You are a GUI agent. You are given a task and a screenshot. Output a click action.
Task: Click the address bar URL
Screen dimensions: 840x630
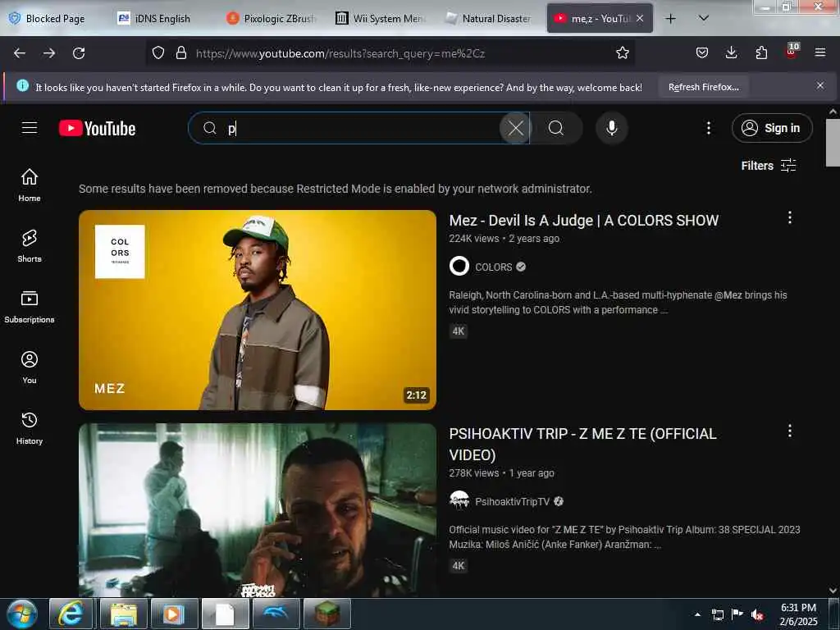point(340,53)
